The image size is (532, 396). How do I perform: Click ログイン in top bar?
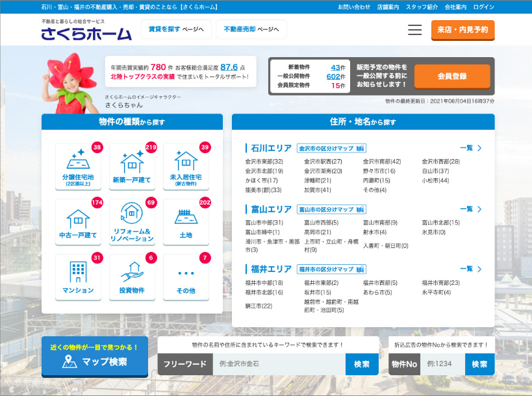pyautogui.click(x=484, y=6)
